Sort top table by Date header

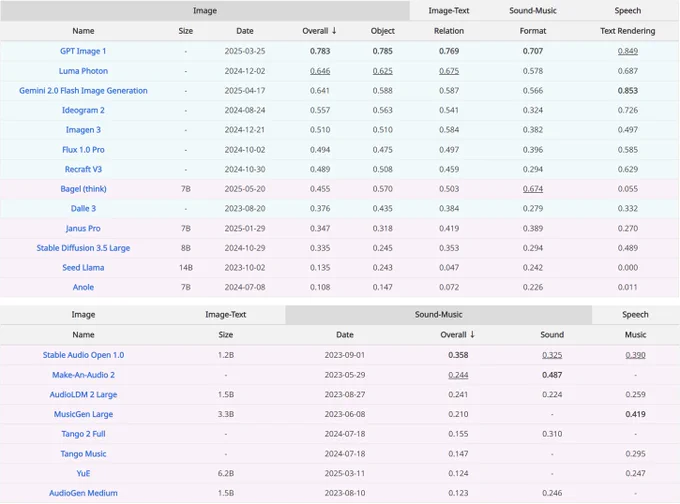[245, 31]
